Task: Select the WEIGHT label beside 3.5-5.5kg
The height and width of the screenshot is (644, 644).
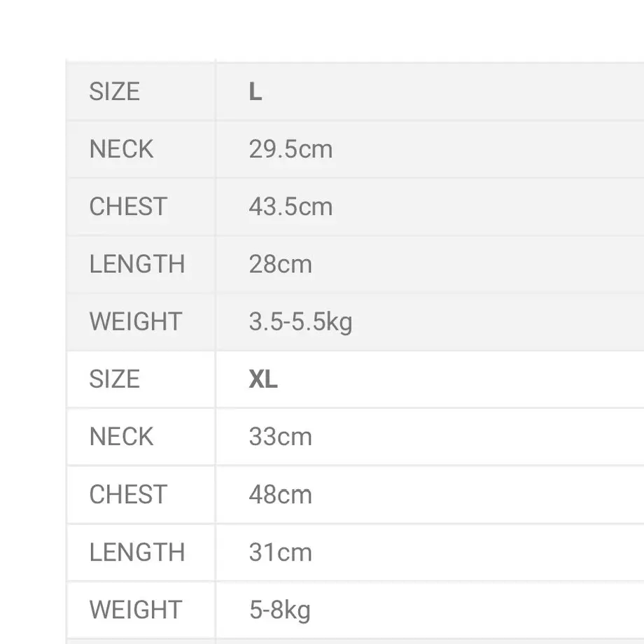Action: [x=136, y=321]
